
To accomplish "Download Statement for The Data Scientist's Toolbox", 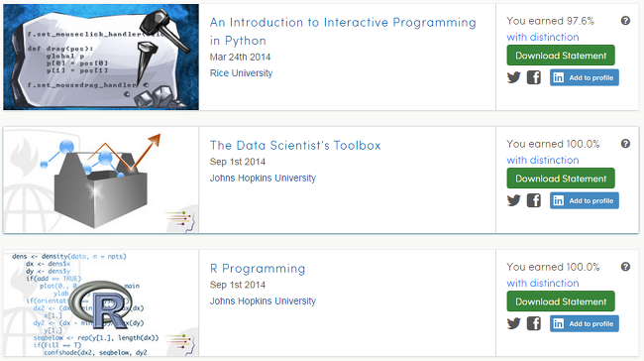I will (561, 179).
